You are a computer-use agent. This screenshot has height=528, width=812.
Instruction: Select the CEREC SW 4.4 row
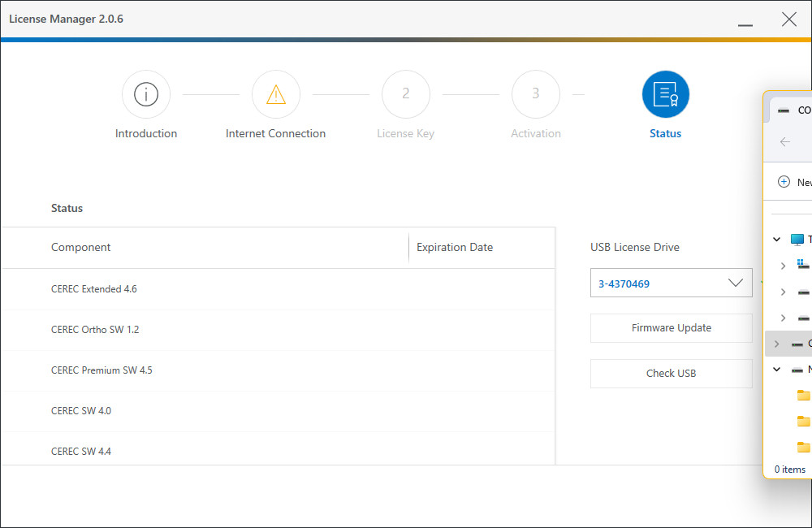point(278,448)
